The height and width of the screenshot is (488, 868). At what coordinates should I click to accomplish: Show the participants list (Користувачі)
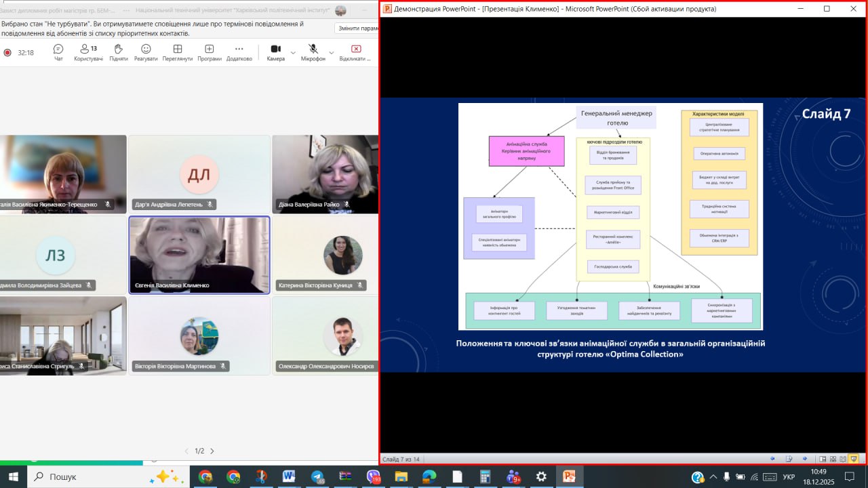[x=88, y=52]
